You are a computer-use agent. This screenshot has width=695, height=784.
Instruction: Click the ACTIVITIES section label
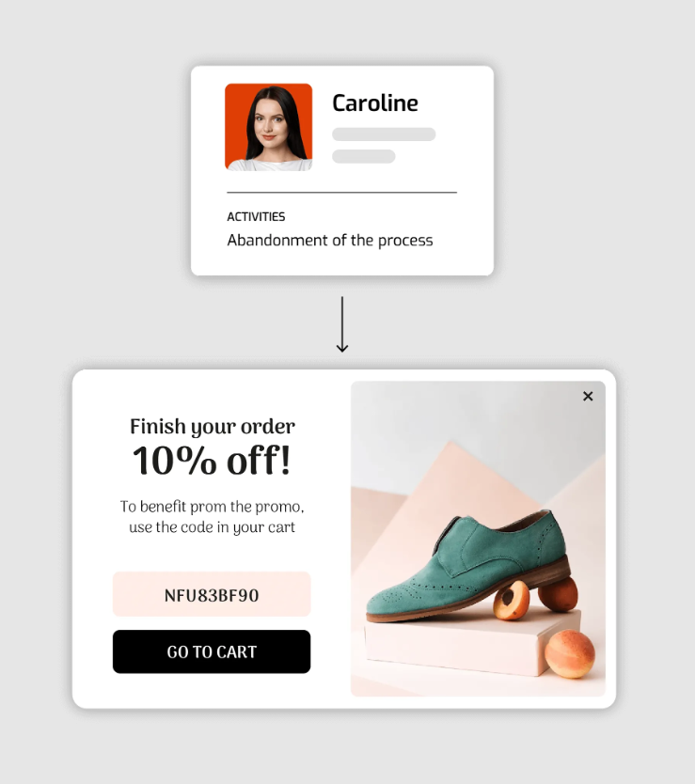256,216
